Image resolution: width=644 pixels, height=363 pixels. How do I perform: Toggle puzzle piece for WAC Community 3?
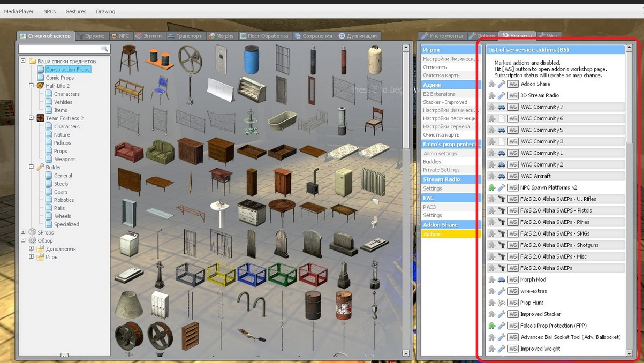[492, 141]
